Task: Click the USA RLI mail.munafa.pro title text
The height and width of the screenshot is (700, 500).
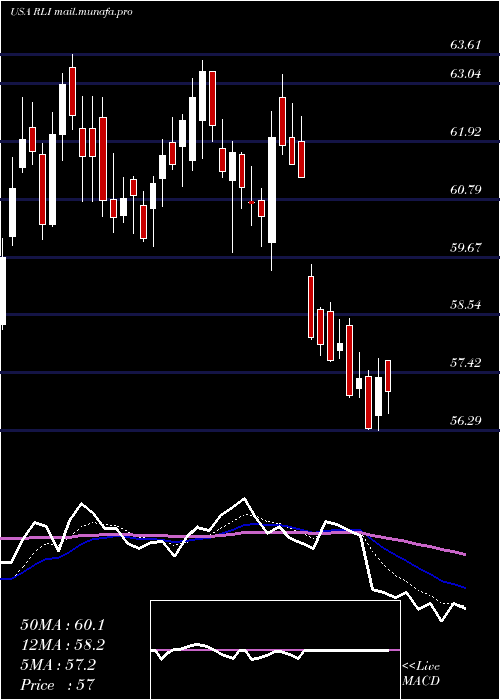Action: (71, 12)
